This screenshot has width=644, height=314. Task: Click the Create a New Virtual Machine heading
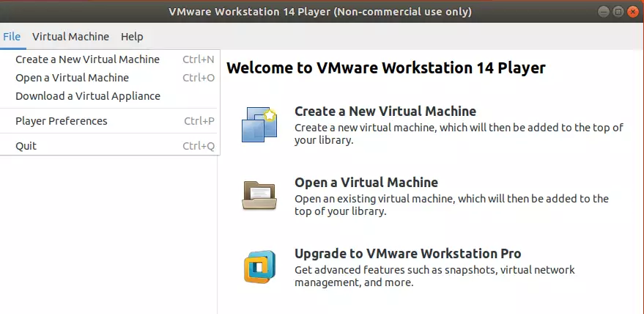tap(385, 111)
